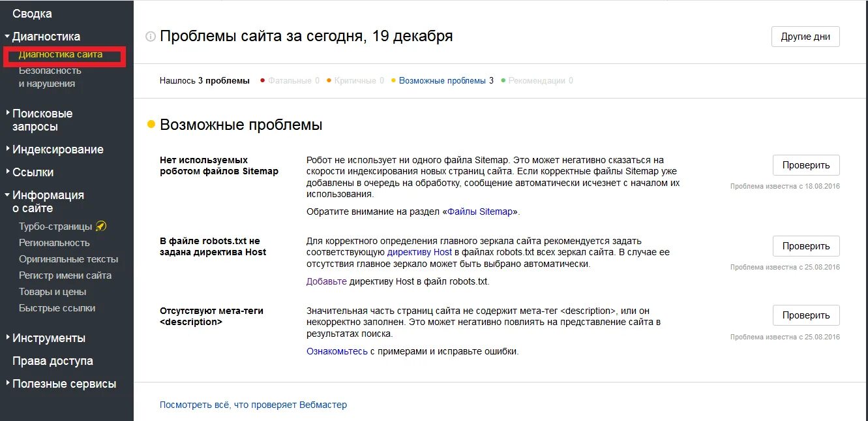
Task: Click Другие дни button
Action: point(805,37)
